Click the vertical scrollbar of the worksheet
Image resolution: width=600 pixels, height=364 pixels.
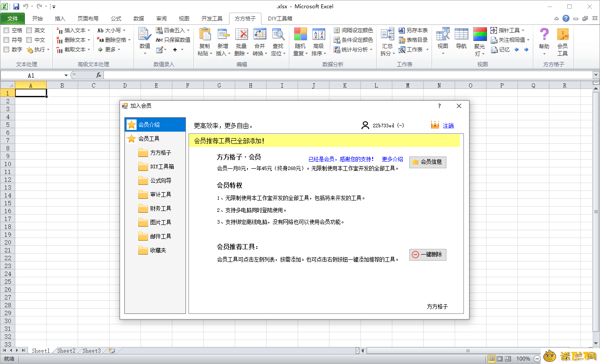[x=596, y=211]
